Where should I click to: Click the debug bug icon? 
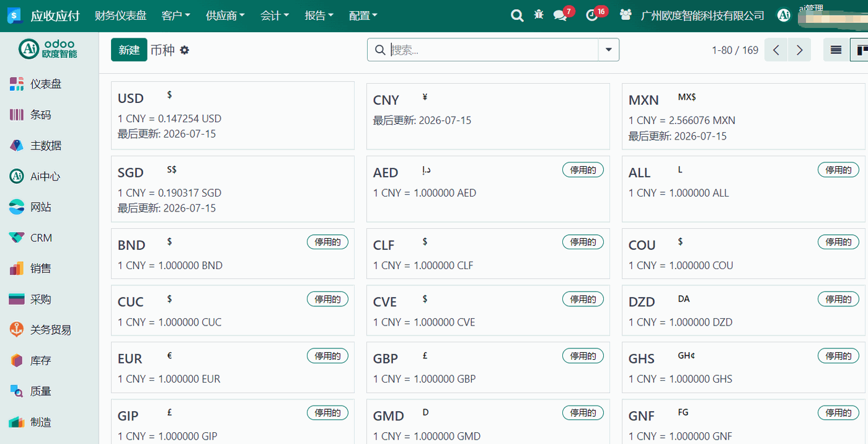tap(539, 15)
